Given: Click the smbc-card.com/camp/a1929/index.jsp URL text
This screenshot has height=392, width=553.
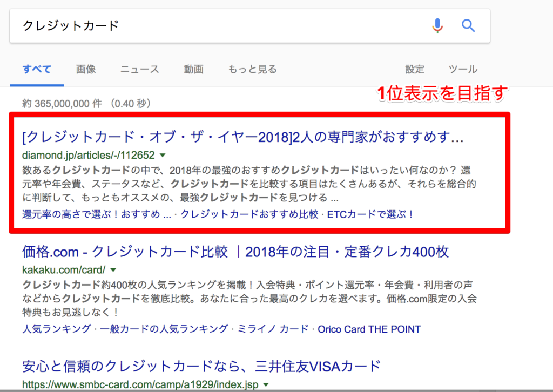Looking at the screenshot, I should (140, 384).
